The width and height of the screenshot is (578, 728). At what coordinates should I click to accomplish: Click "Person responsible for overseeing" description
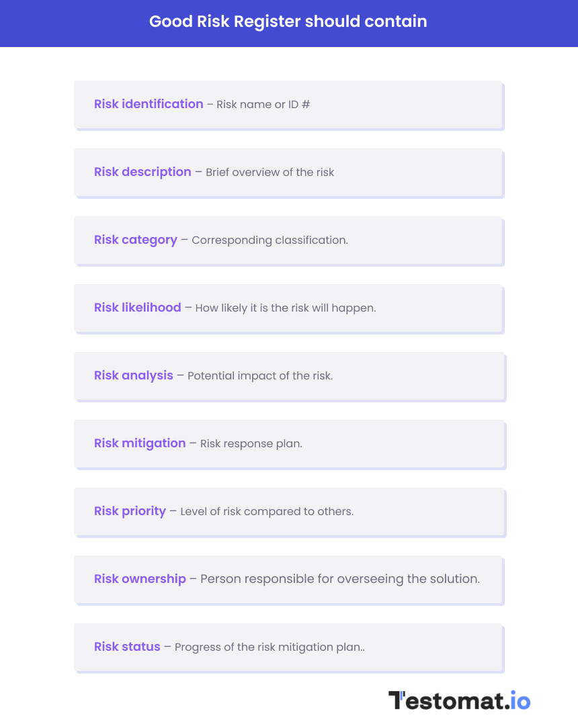339,579
